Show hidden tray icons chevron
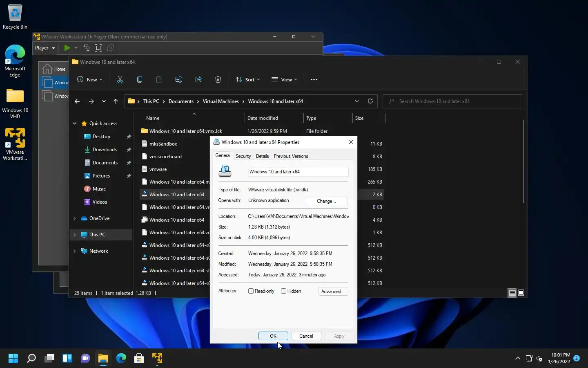Viewport: 588px width, 368px height. click(x=517, y=359)
